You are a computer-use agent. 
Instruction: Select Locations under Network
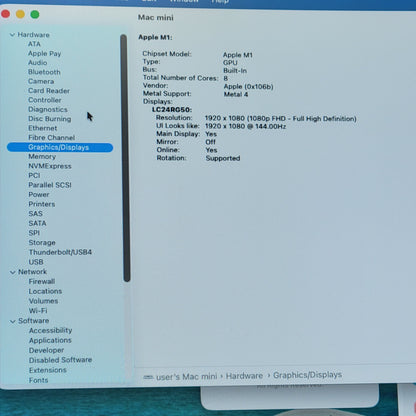[x=45, y=291]
